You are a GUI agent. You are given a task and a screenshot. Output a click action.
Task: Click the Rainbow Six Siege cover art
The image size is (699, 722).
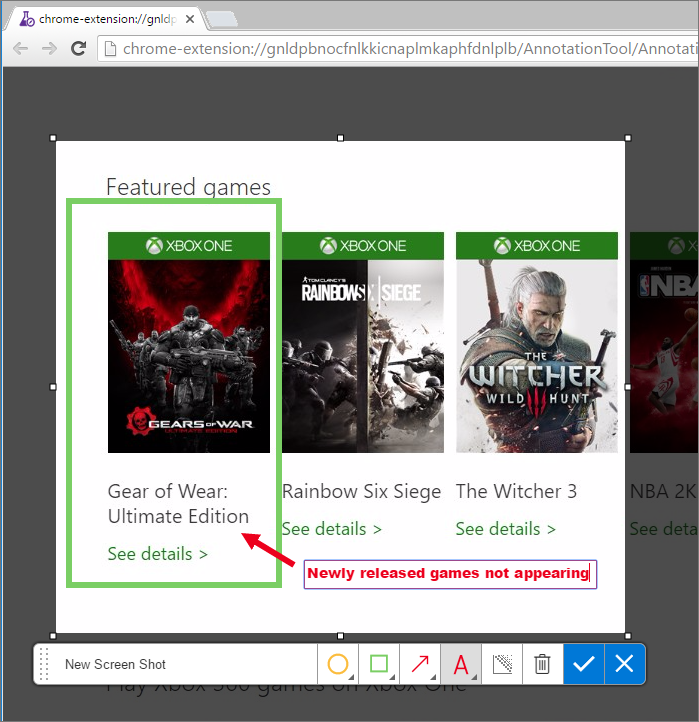click(x=363, y=343)
